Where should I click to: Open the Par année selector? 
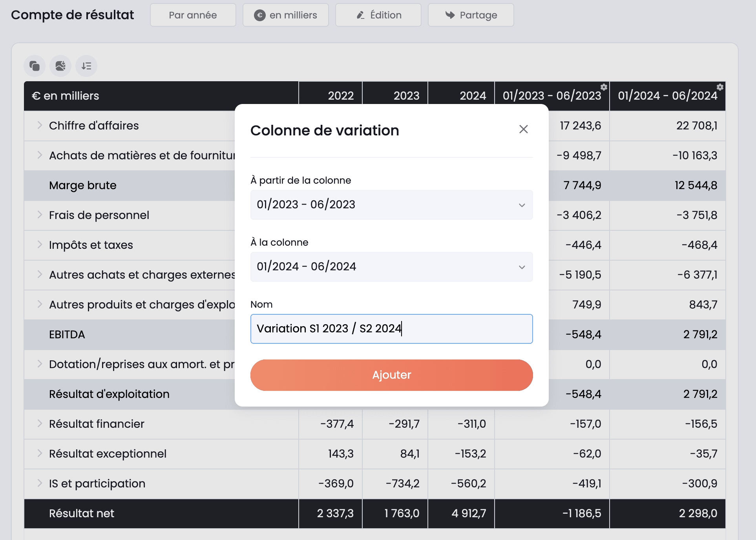(x=193, y=15)
